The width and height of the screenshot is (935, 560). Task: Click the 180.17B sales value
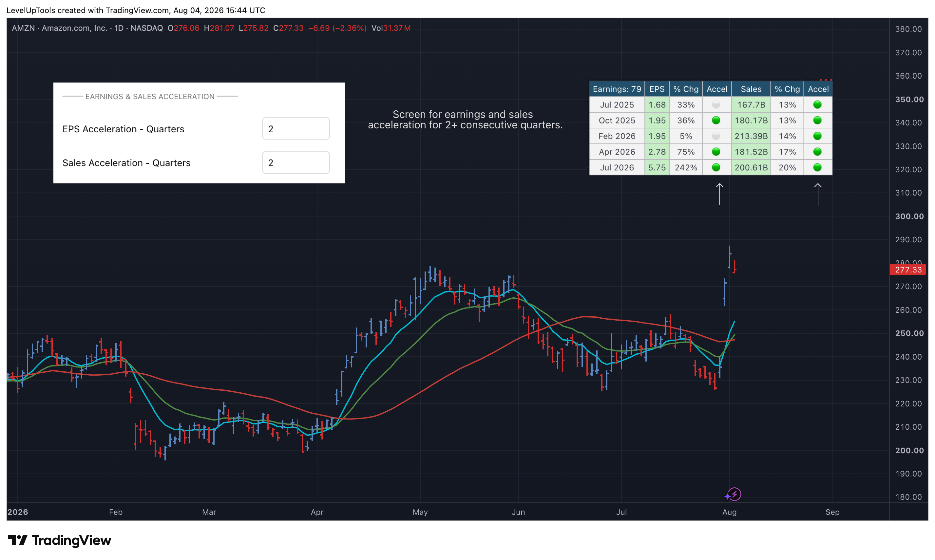pos(751,121)
